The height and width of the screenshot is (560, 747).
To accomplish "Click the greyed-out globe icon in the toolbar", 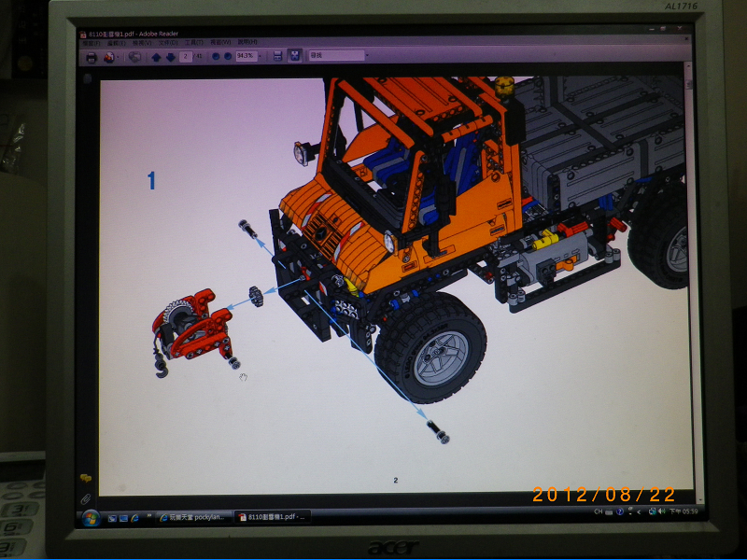I will (134, 57).
